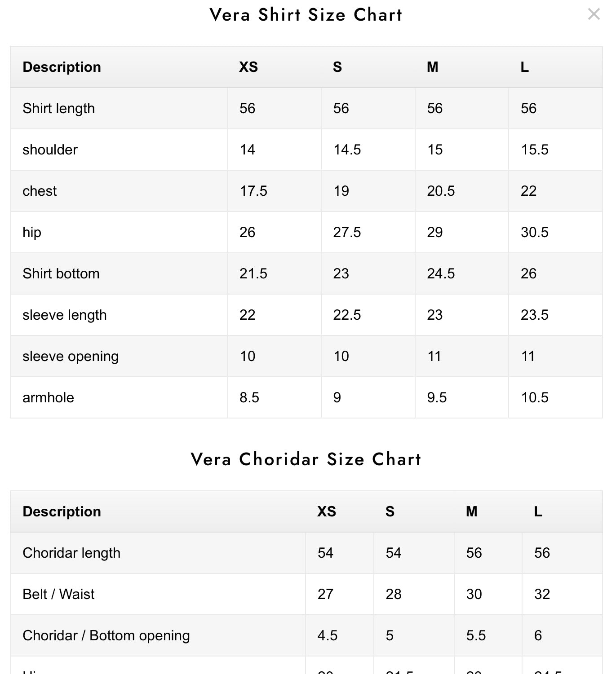
Task: Select bottom opening value 4.5 for XS
Action: coord(327,635)
